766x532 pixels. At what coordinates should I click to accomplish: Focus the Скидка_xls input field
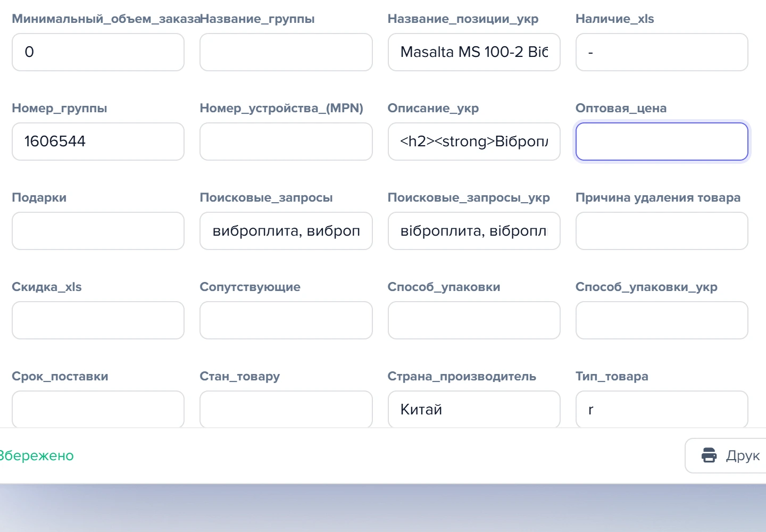[x=98, y=320]
